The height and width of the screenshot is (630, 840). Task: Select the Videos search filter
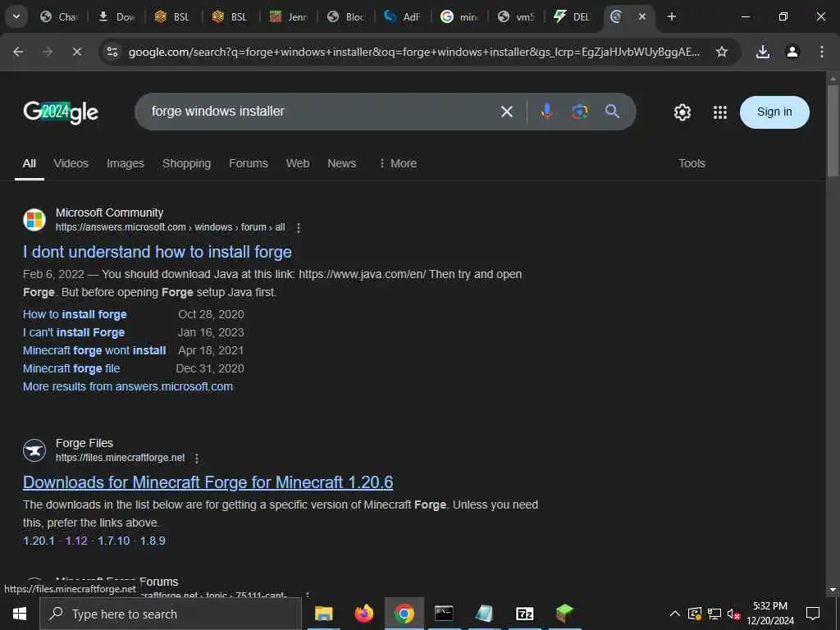pos(71,163)
